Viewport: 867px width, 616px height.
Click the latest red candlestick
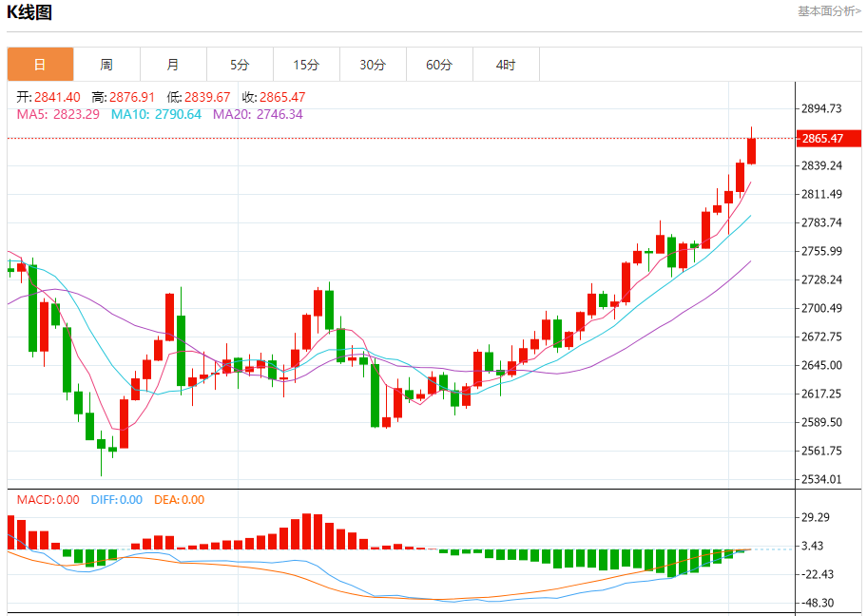click(x=751, y=150)
